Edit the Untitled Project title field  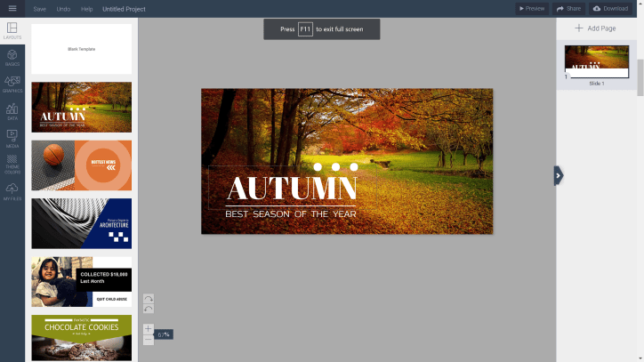tap(125, 8)
